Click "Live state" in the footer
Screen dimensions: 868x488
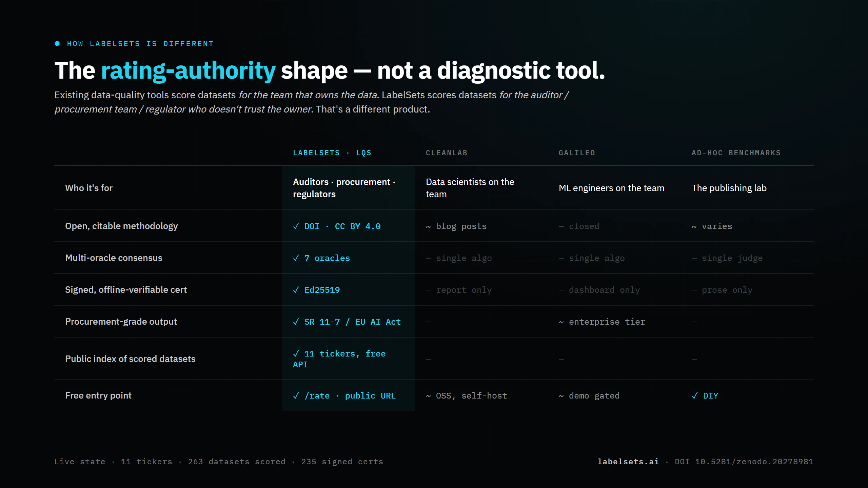[x=80, y=462]
